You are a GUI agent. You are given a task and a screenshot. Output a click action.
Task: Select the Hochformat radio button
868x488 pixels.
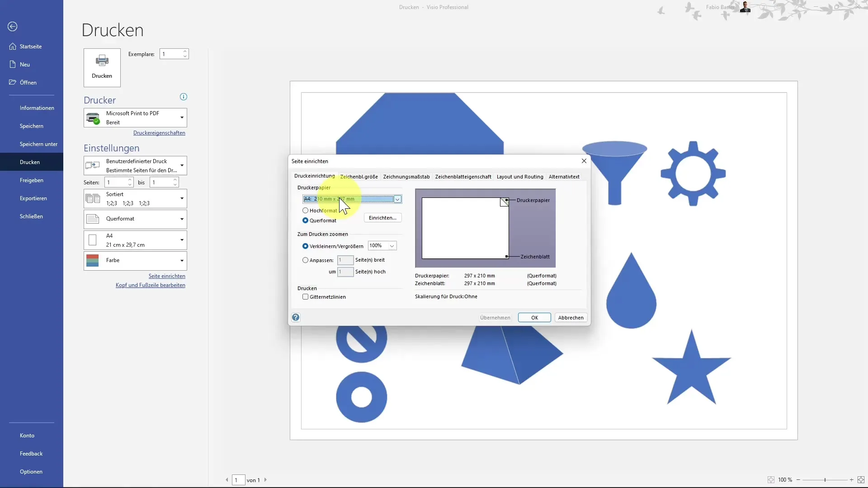tap(306, 211)
